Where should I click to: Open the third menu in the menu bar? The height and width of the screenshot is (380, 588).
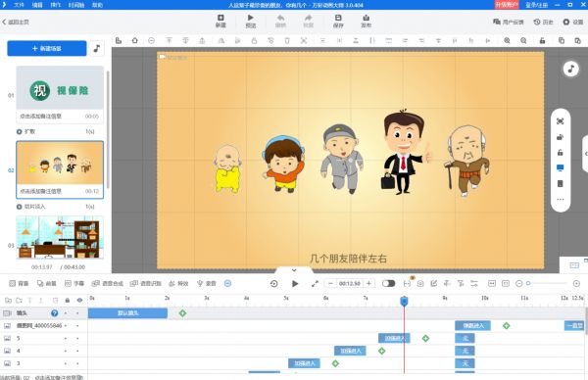click(x=56, y=5)
